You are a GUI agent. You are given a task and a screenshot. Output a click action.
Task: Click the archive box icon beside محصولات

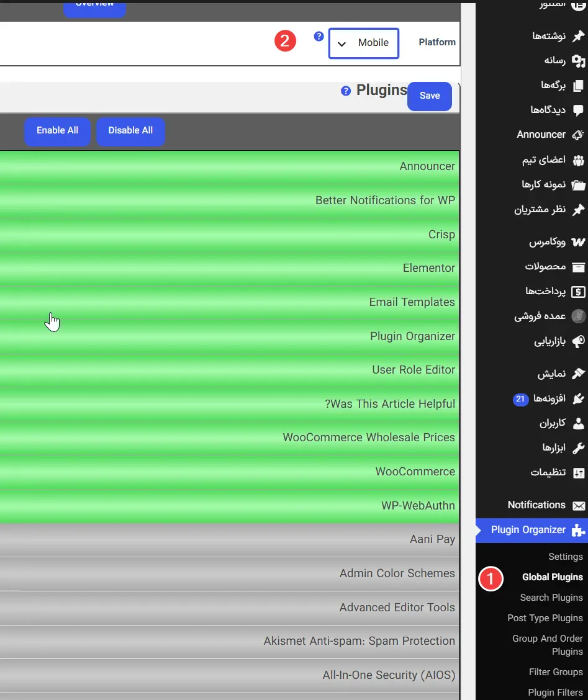[578, 267]
